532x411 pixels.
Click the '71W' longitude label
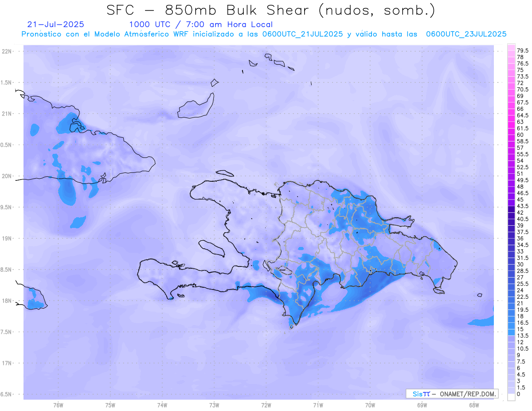click(318, 406)
